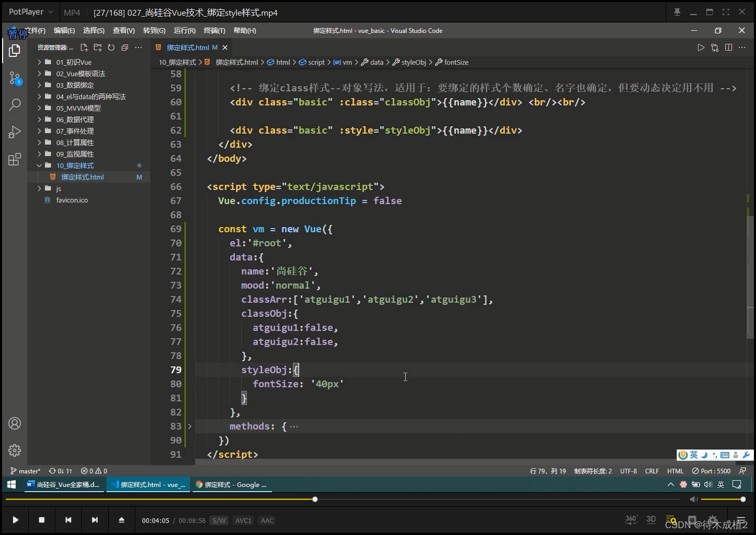Stop the PotPlayer playback
This screenshot has width=756, height=535.
[x=42, y=520]
